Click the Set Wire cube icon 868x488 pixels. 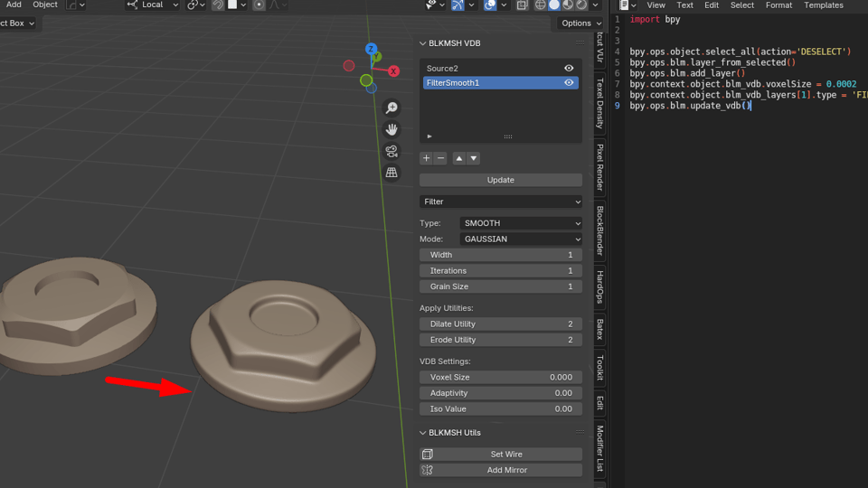[x=428, y=455]
